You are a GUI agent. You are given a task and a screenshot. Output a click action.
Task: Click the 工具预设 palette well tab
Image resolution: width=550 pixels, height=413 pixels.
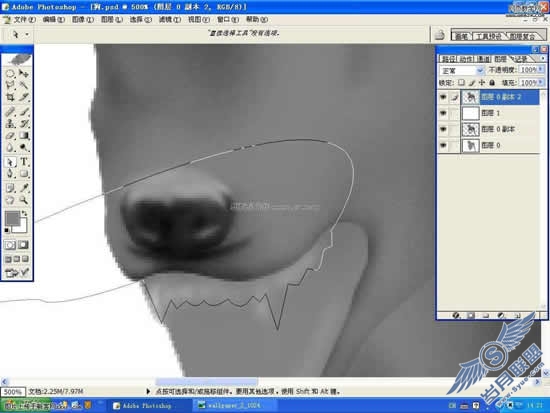[489, 36]
